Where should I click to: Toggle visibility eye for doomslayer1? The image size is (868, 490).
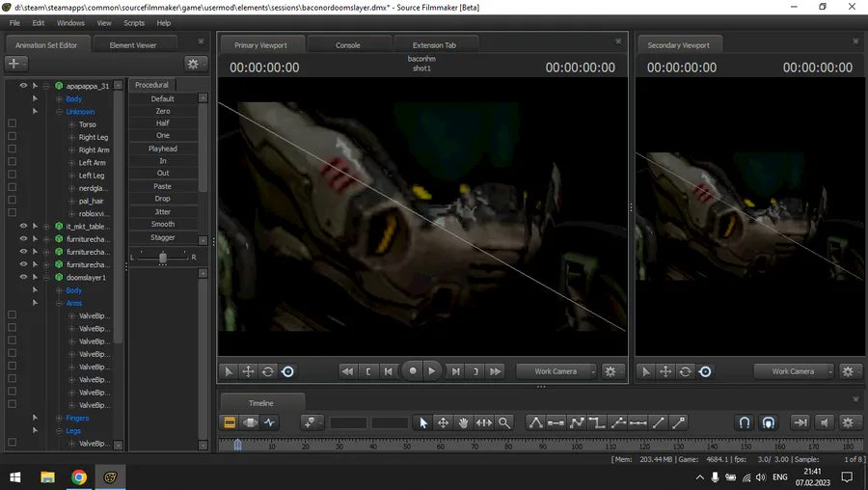coord(23,277)
